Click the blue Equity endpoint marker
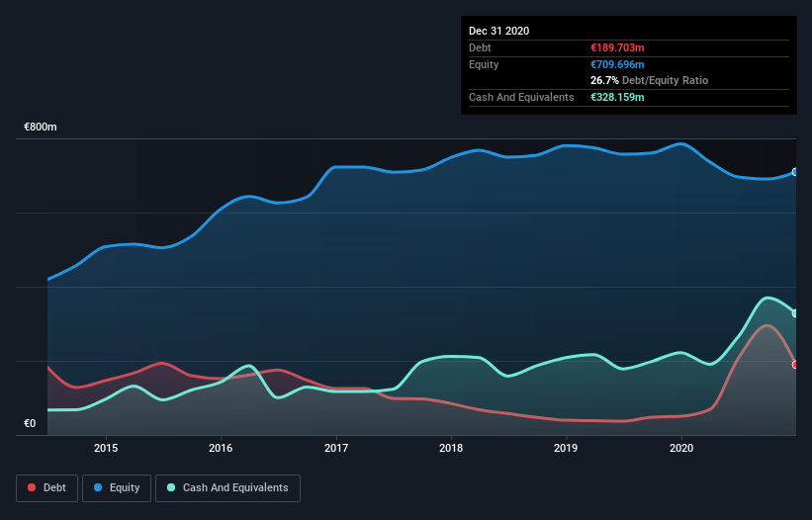This screenshot has height=520, width=812. [x=795, y=172]
